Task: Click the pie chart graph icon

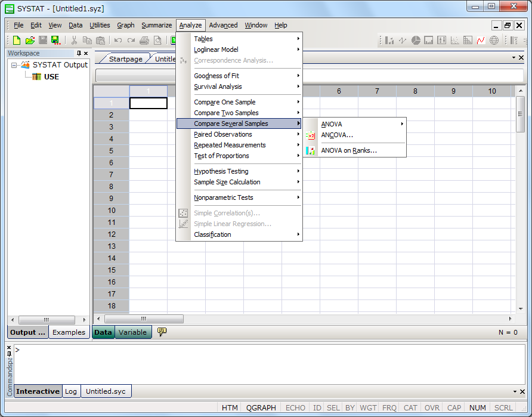Action: point(416,41)
